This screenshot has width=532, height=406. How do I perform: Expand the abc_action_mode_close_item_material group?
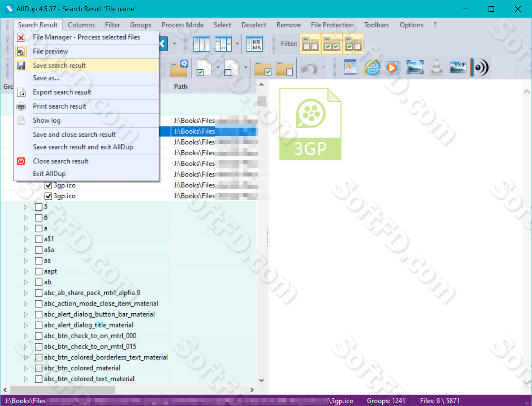tap(26, 304)
